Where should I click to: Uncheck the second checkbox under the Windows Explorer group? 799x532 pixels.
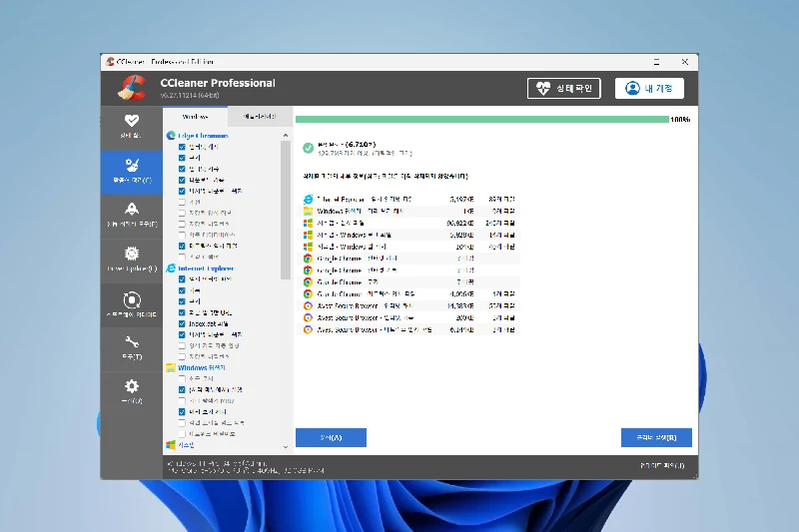[182, 390]
